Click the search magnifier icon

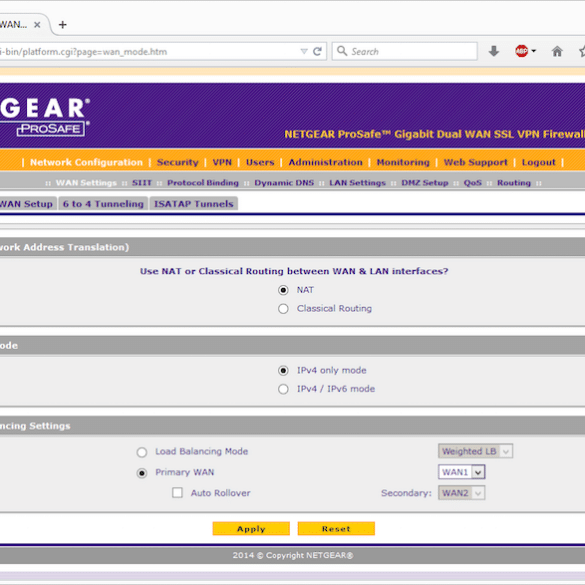point(342,51)
